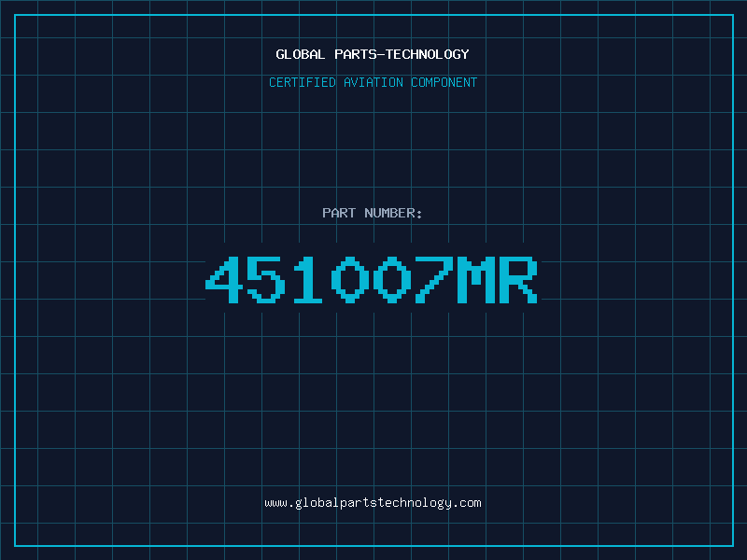Click the PART NUMBER: label
The width and height of the screenshot is (747, 560).
pos(373,213)
